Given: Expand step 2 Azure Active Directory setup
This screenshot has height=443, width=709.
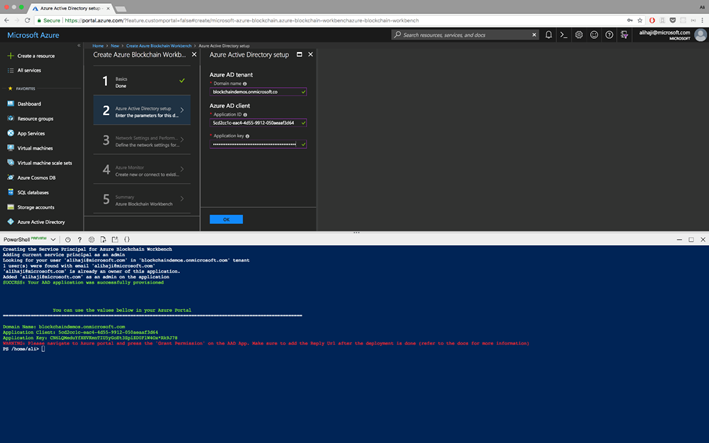Looking at the screenshot, I should [x=142, y=110].
